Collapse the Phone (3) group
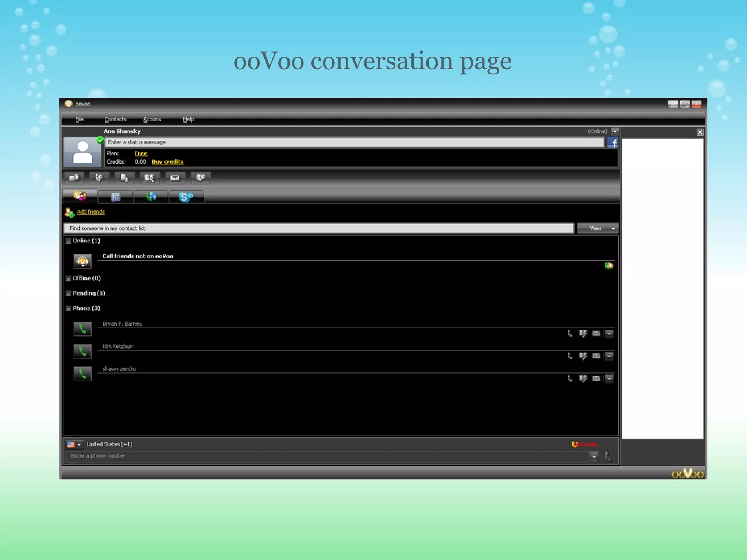The width and height of the screenshot is (747, 560). click(68, 308)
